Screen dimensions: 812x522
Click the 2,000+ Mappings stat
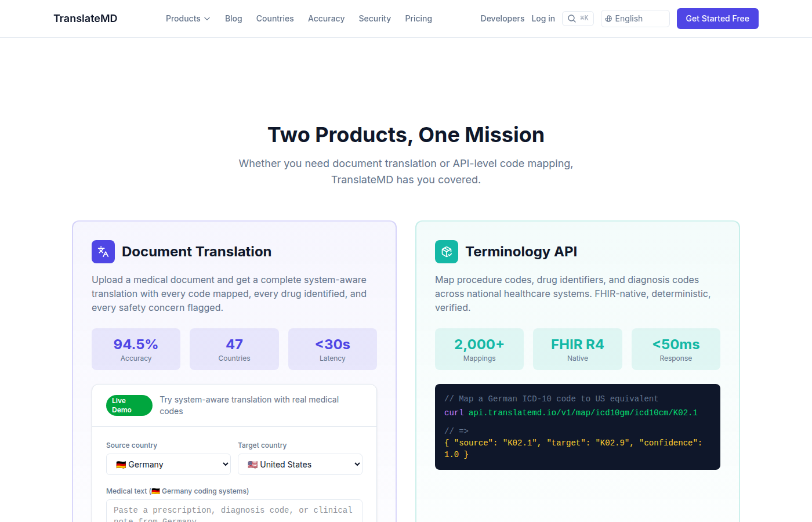pos(479,349)
